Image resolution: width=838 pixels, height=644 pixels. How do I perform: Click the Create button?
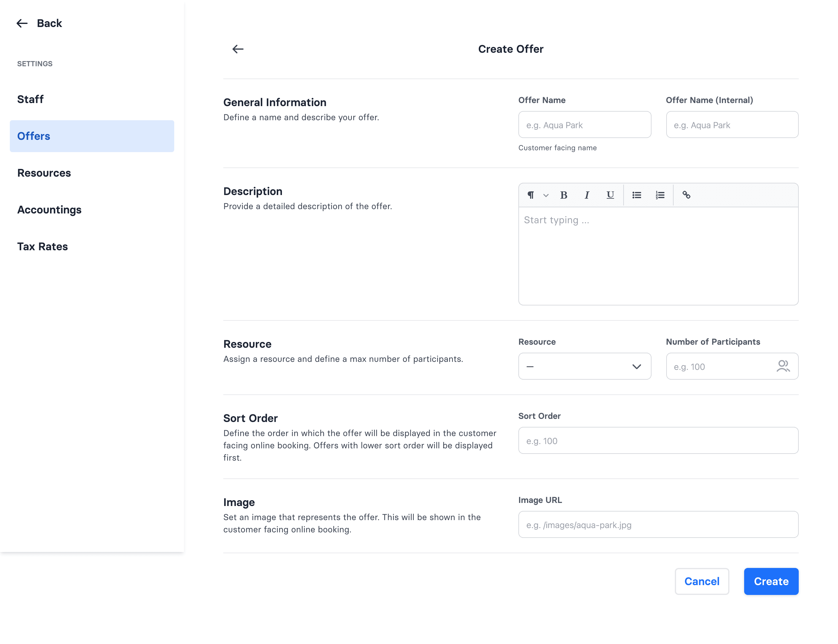coord(771,581)
